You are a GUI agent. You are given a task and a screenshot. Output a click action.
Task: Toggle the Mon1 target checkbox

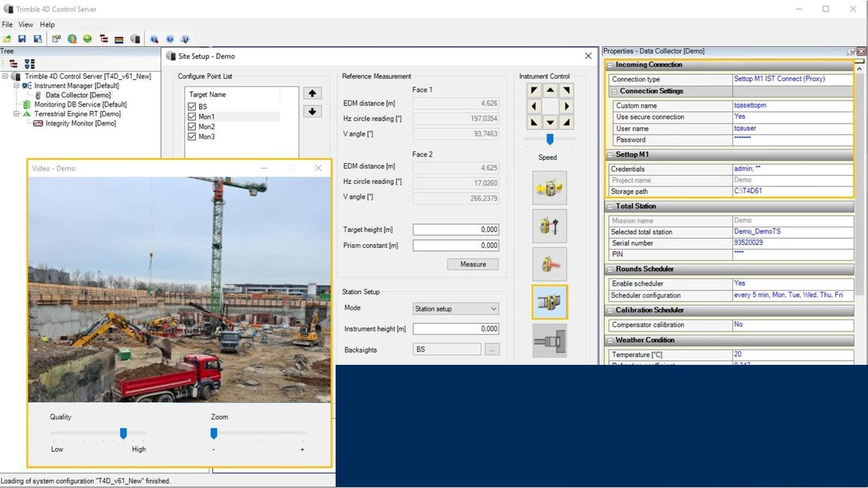pyautogui.click(x=192, y=117)
